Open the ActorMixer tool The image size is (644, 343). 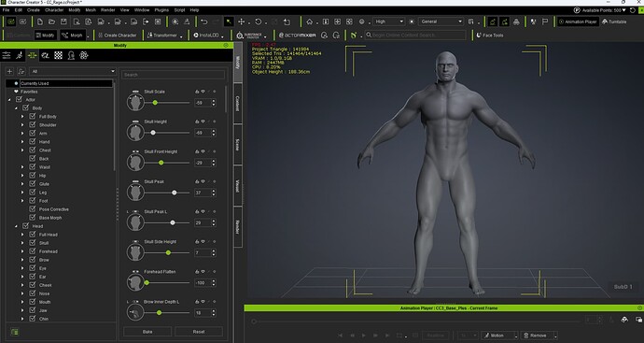click(298, 36)
